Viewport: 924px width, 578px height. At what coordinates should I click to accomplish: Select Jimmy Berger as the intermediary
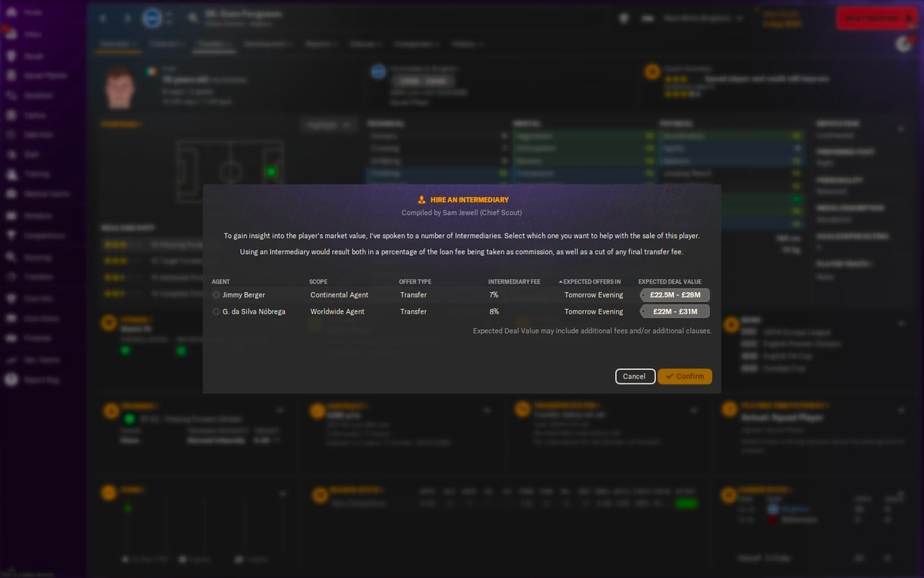point(216,294)
